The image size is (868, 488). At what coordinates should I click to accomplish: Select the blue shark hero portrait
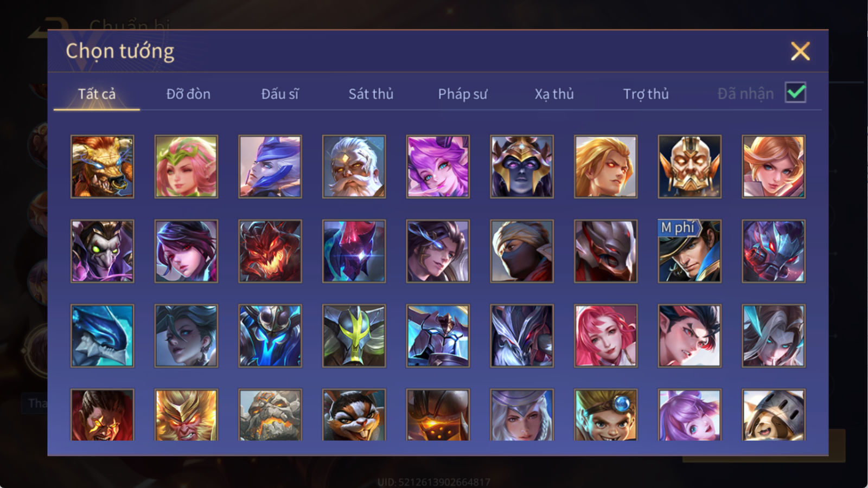tap(102, 336)
